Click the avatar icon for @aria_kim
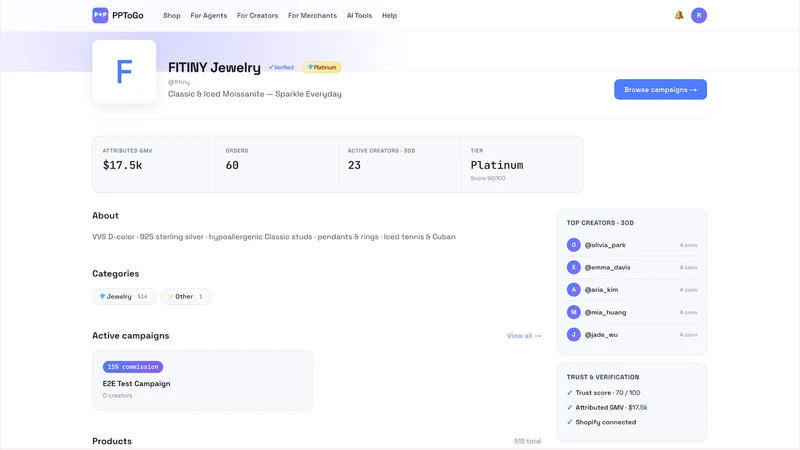 point(573,290)
